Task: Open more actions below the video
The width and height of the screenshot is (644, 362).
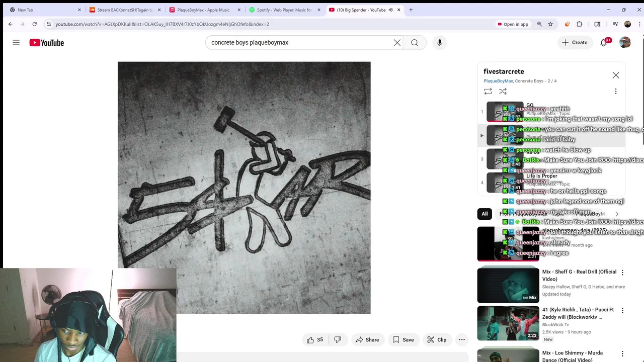Action: [462, 340]
